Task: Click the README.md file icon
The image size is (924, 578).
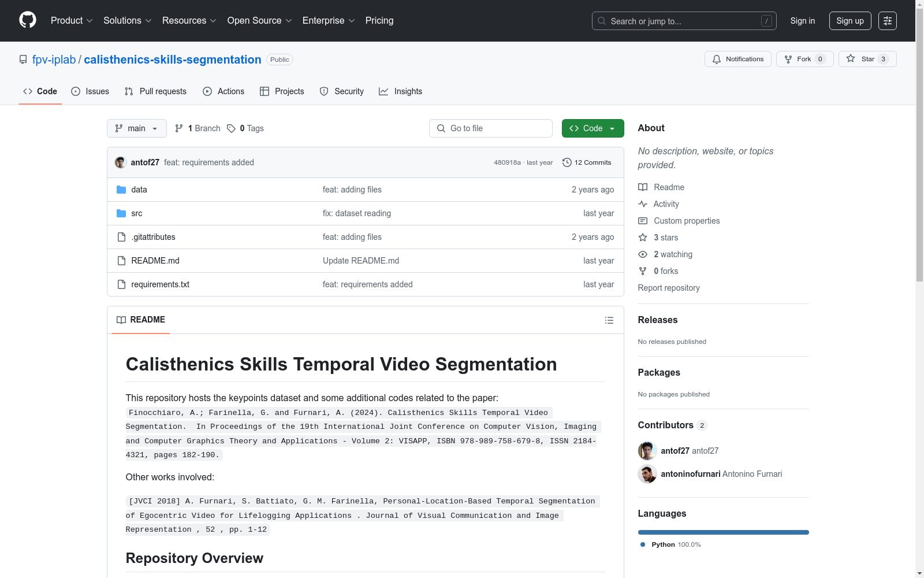Action: 121,261
